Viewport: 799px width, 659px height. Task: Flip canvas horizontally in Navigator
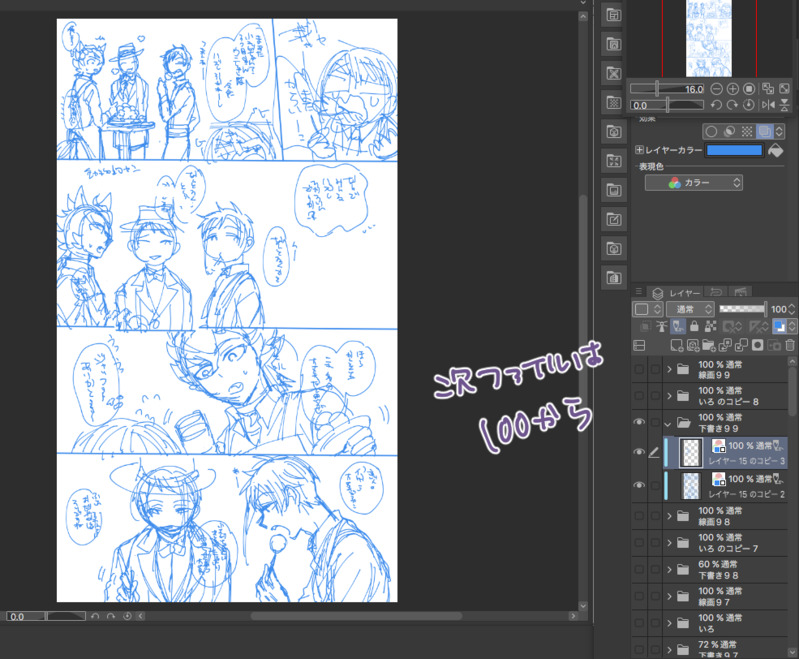(767, 105)
